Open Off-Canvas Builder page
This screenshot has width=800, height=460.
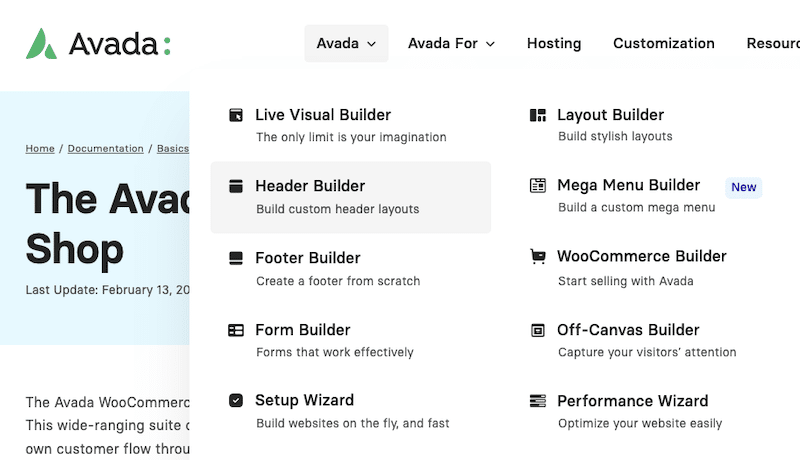tap(628, 330)
